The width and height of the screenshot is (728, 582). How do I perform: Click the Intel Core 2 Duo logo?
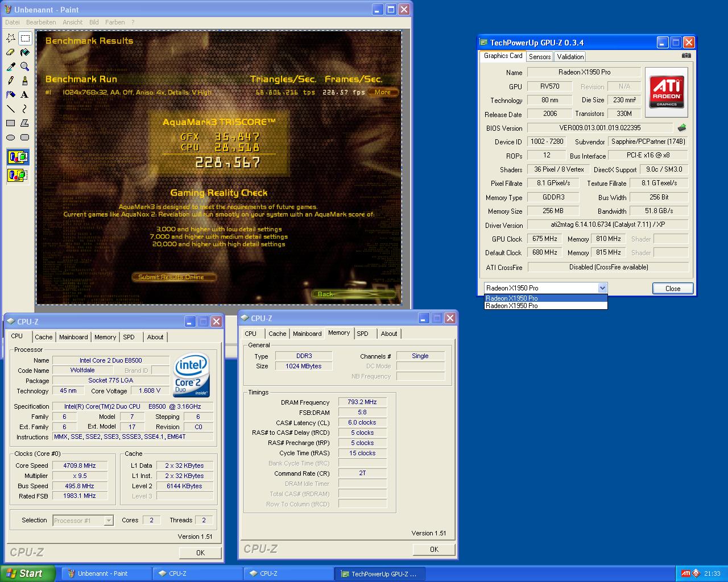[x=192, y=376]
